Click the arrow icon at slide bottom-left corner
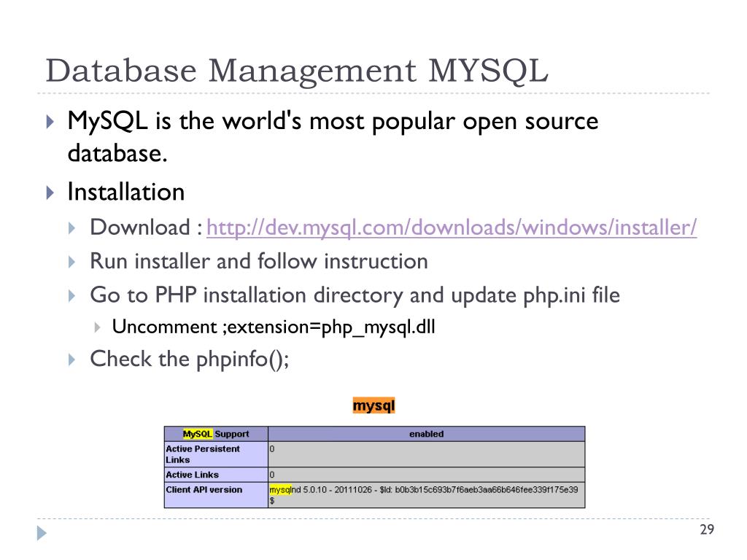Screen dimensions: 747x560 point(42,533)
